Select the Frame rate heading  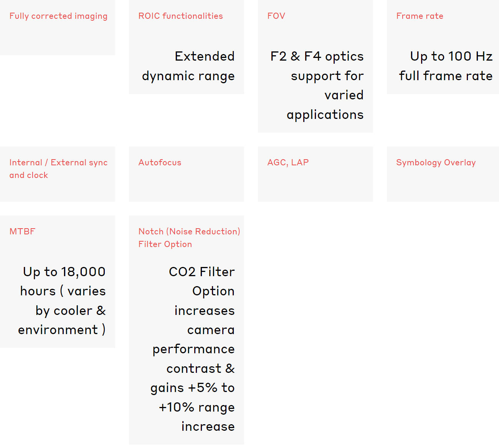(x=420, y=16)
